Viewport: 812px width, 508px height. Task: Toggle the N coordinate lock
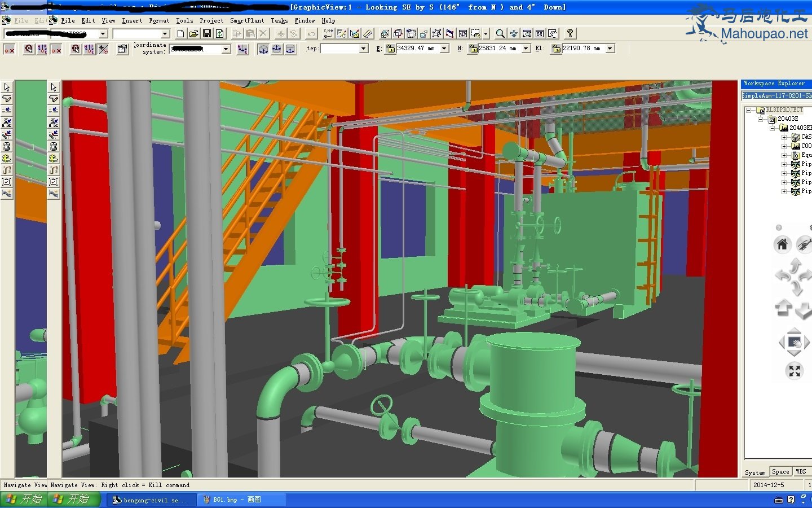[x=473, y=49]
